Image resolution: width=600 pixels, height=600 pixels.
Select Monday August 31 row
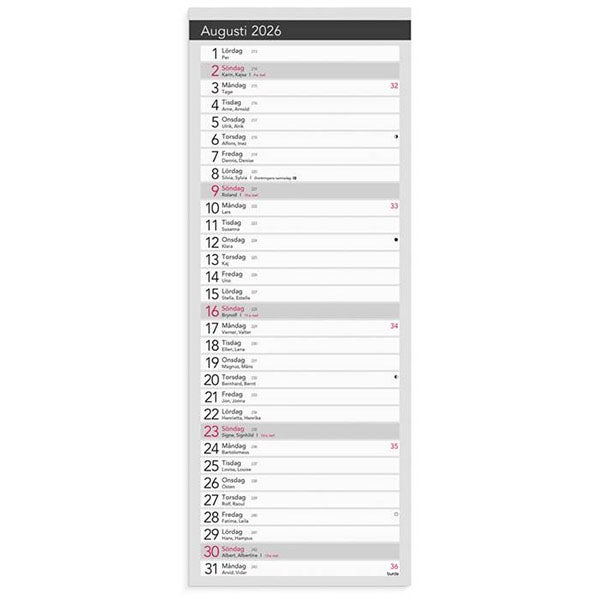click(x=300, y=568)
